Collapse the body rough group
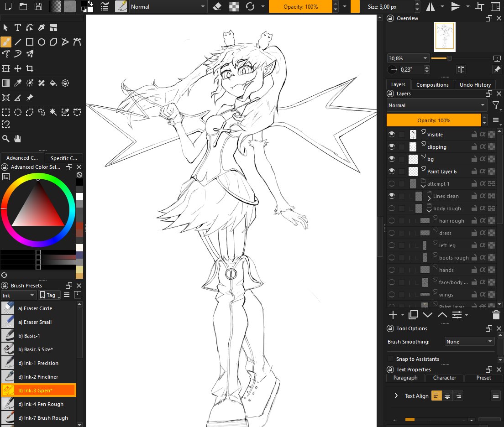 429,211
